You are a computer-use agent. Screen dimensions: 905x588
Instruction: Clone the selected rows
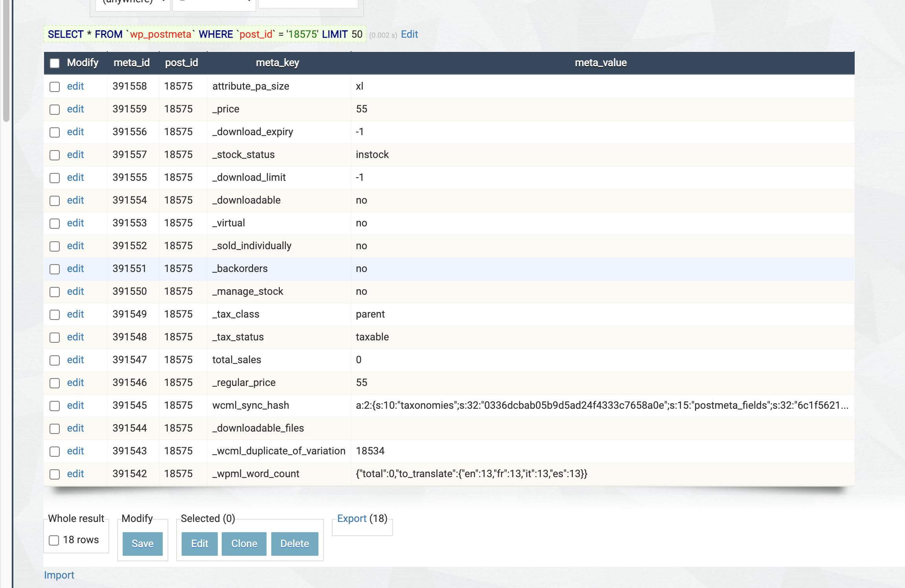(244, 544)
